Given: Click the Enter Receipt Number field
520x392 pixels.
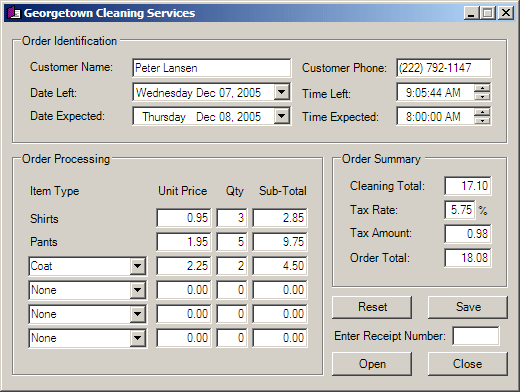Looking at the screenshot, I should coord(476,336).
